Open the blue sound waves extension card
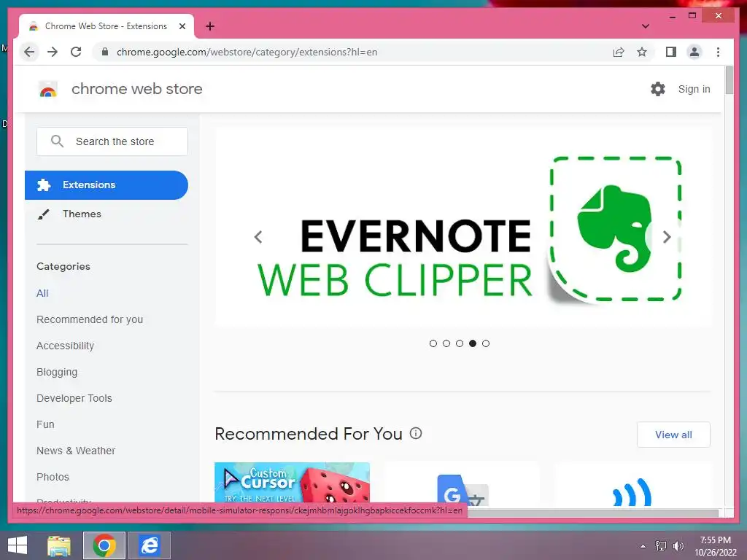 click(632, 483)
